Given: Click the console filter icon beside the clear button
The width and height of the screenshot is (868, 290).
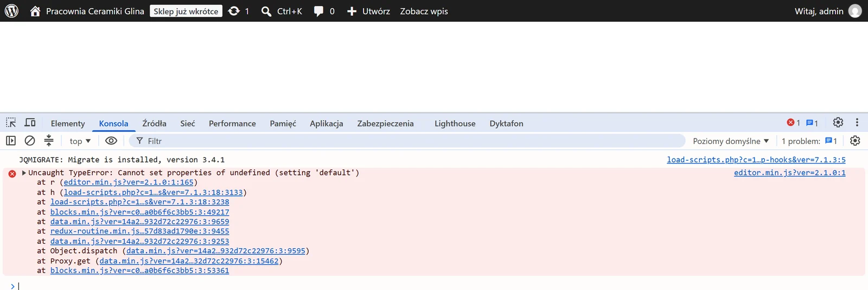Looking at the screenshot, I should 49,141.
